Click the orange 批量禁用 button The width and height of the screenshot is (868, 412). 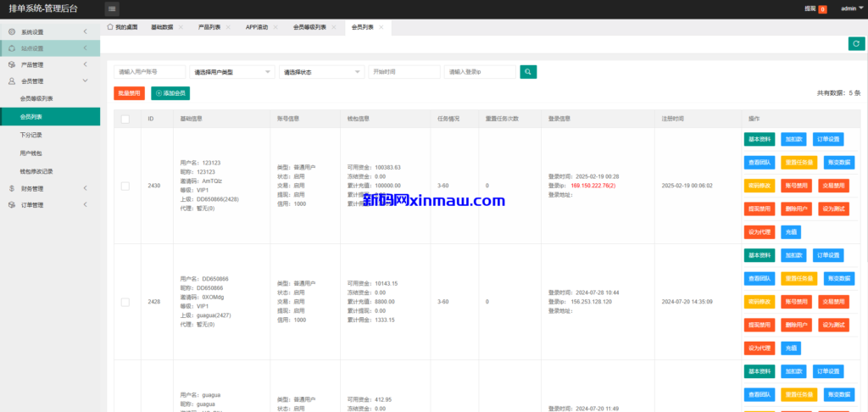coord(129,93)
